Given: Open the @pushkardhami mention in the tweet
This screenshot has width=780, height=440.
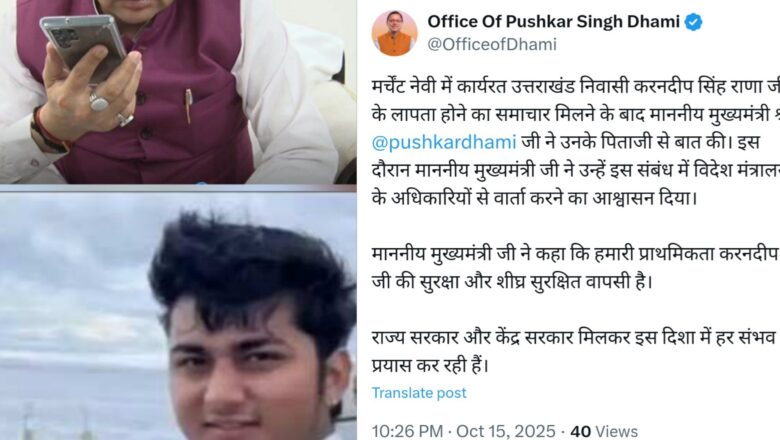Looking at the screenshot, I should [x=444, y=143].
